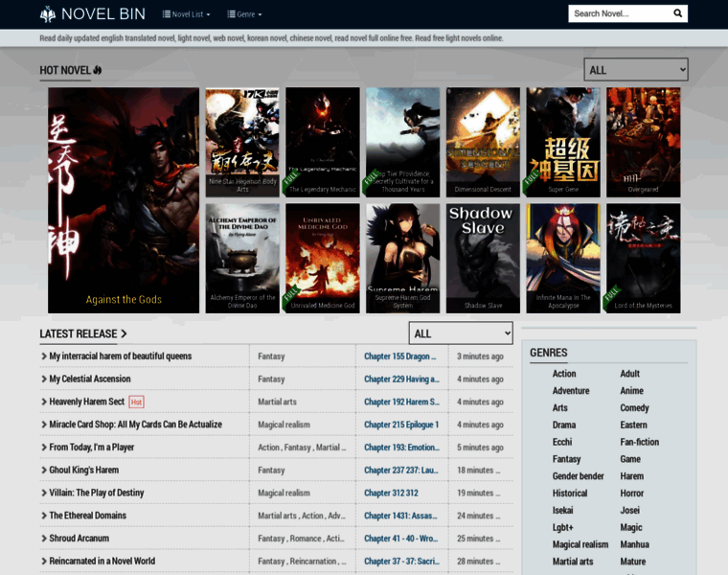Select the Adult genre
The height and width of the screenshot is (575, 728).
[x=630, y=374]
